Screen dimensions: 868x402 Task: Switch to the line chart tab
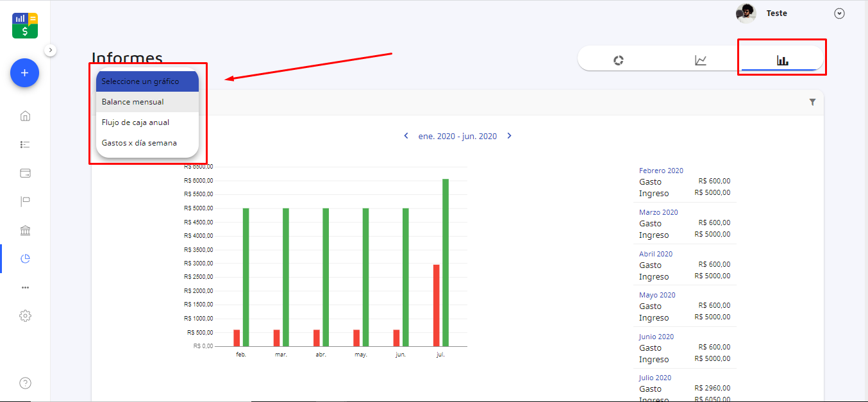701,60
